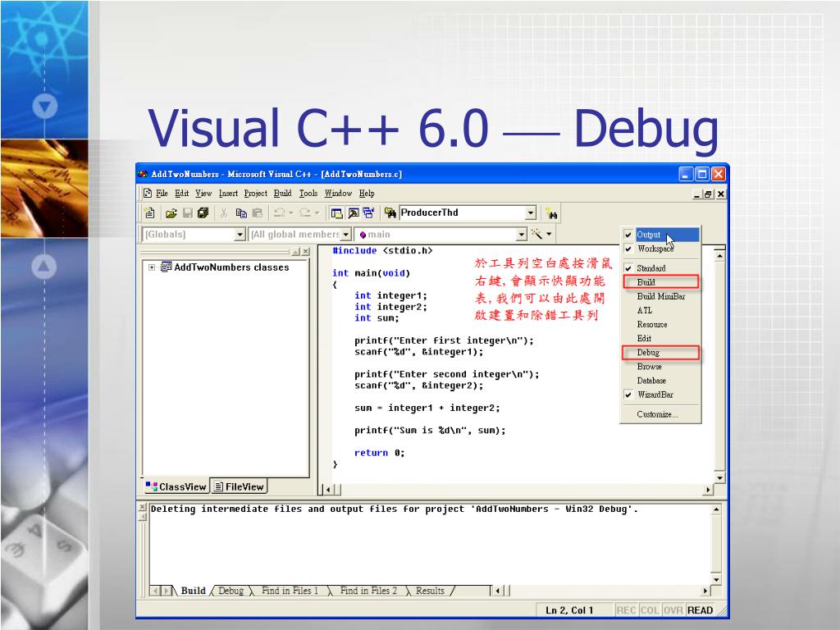
Task: Toggle the Workspace window toolbar icon
Action: (336, 213)
